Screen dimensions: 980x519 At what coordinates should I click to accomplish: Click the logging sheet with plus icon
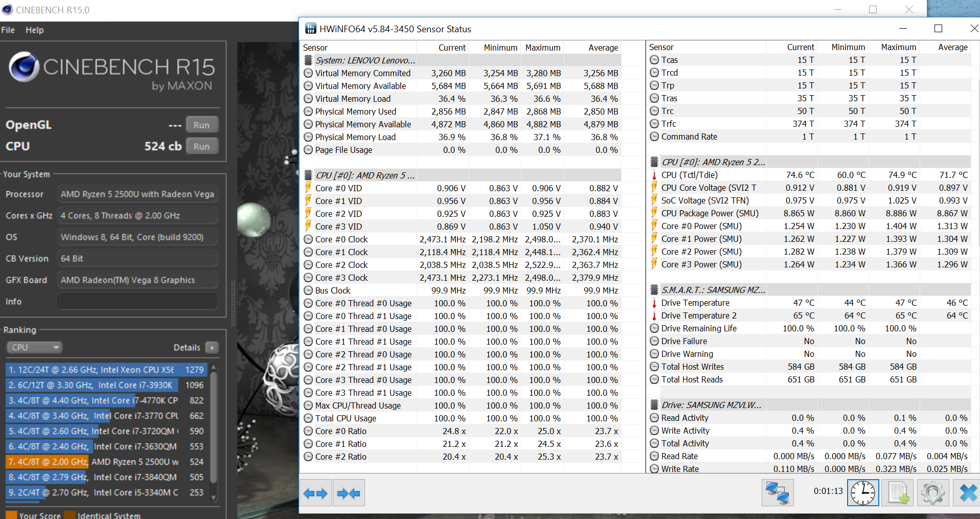tap(898, 493)
